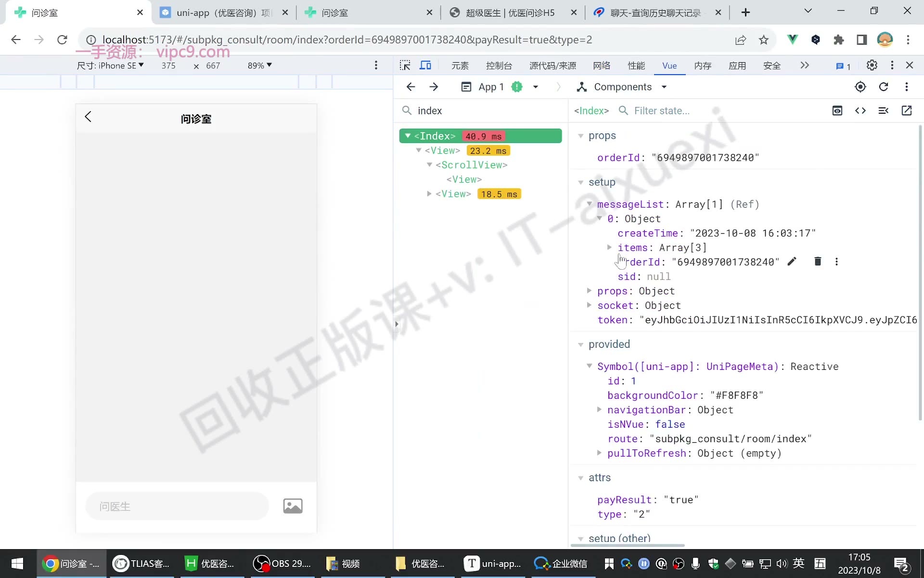Click the 问医生 message input field
The image size is (924, 578).
pos(177,506)
